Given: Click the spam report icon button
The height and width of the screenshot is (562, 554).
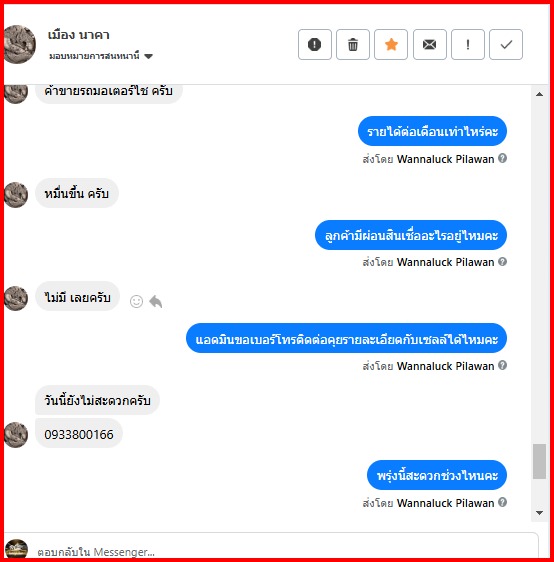Looking at the screenshot, I should (315, 44).
